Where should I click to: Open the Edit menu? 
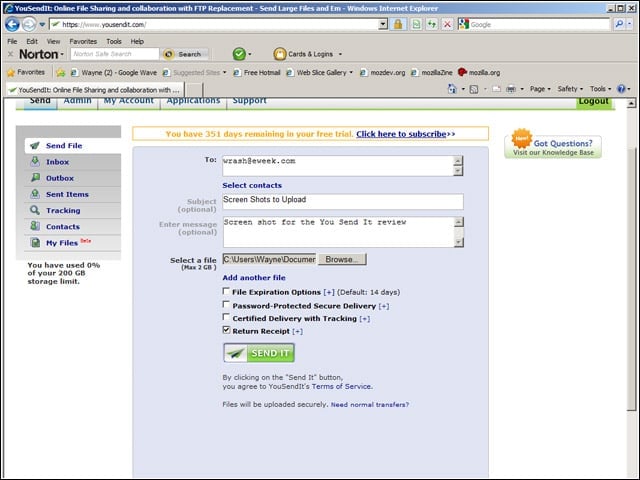pyautogui.click(x=32, y=42)
